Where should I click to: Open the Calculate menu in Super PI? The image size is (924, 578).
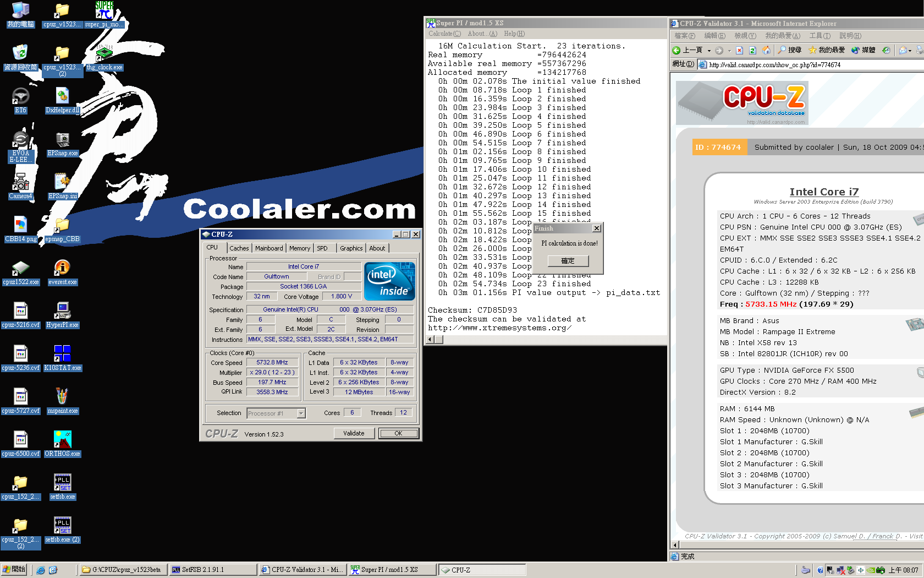(444, 34)
